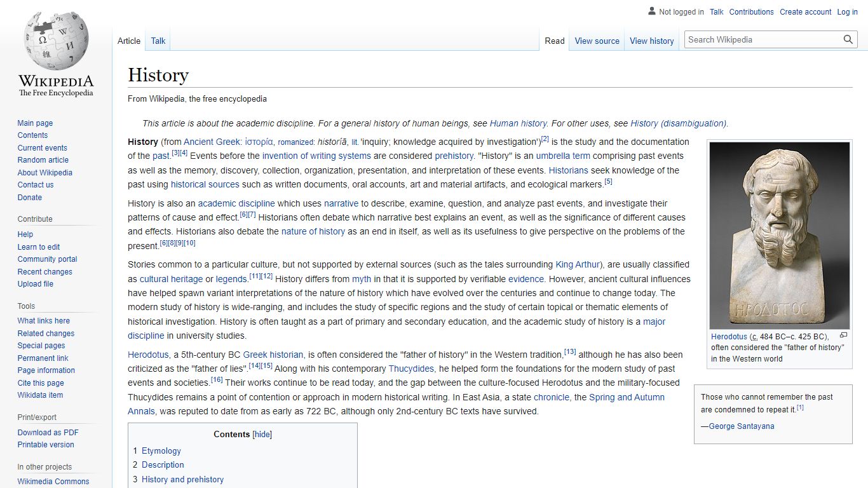Image resolution: width=868 pixels, height=488 pixels.
Task: Open What links here
Action: (x=43, y=321)
